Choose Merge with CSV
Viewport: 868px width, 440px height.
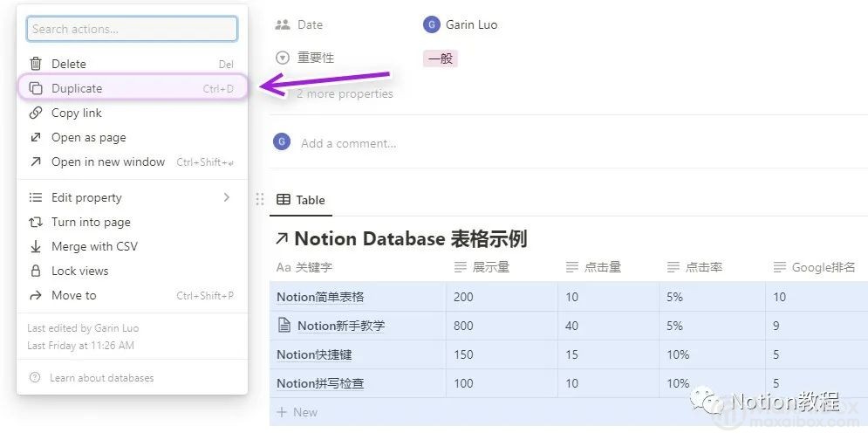(x=132, y=246)
